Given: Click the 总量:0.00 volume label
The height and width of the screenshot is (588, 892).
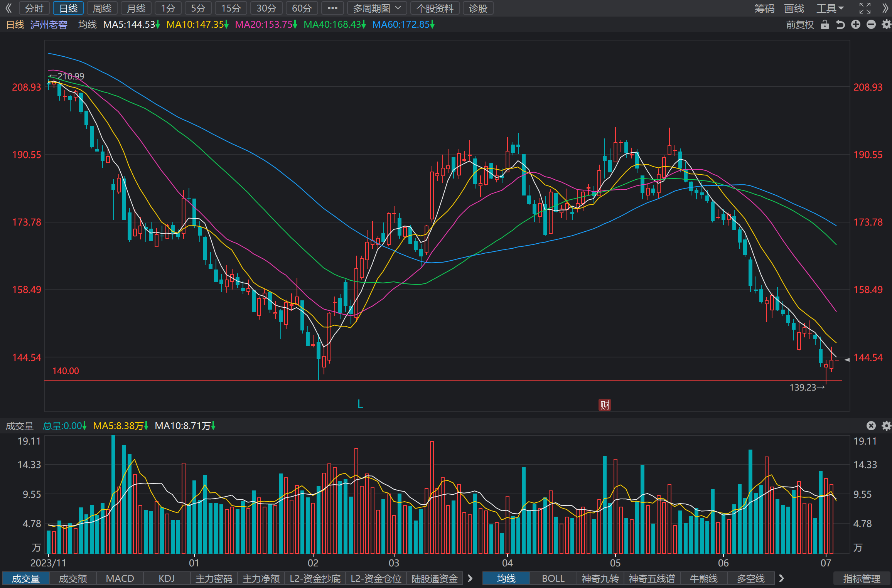Looking at the screenshot, I should [64, 426].
